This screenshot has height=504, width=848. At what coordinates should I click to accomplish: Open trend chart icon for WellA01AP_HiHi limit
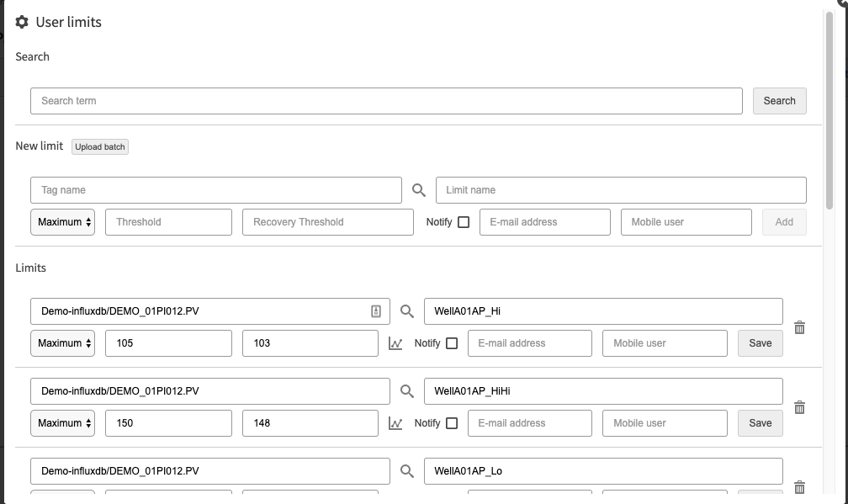[395, 423]
